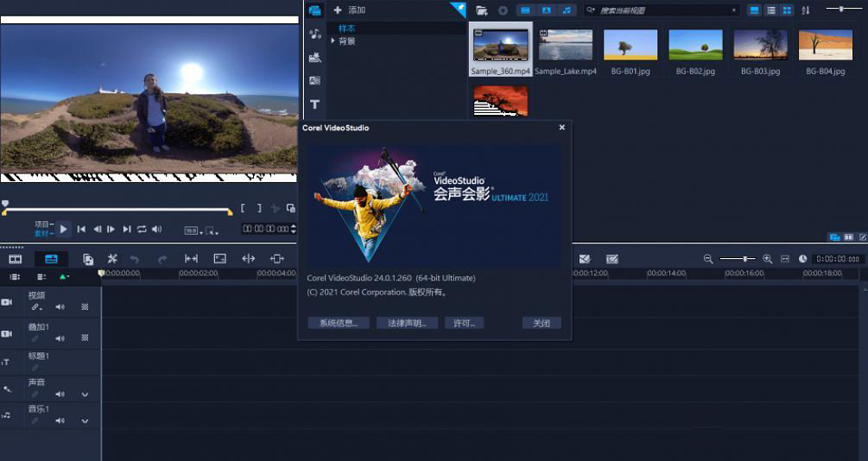This screenshot has width=868, height=461.
Task: Open the resize/crop preview mode dropdown
Action: [x=212, y=230]
